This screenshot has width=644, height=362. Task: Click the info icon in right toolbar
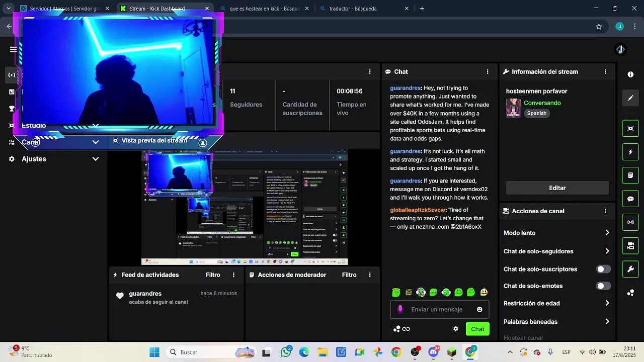coord(630,74)
